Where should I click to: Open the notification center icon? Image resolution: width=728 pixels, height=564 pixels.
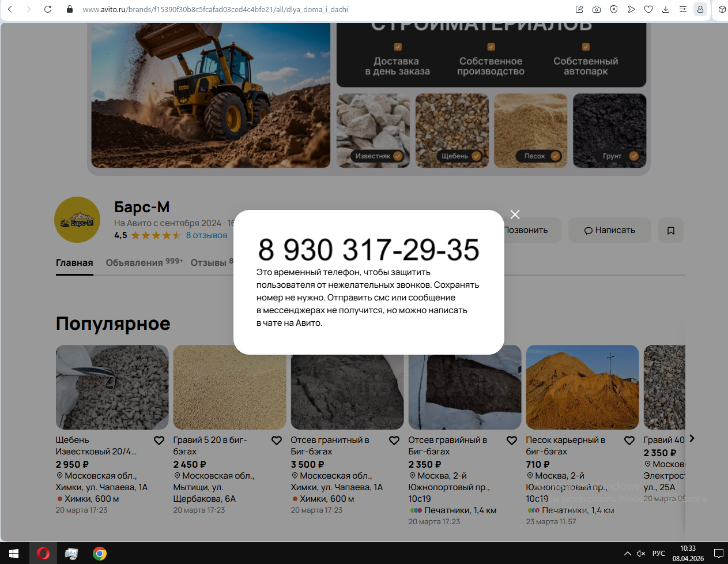719,554
